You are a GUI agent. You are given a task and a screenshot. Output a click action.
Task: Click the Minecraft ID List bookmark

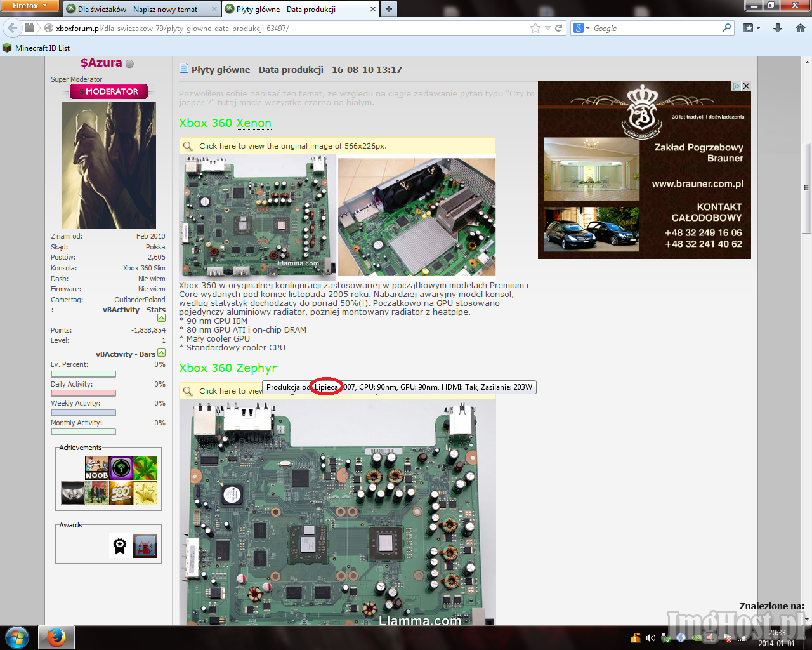[36, 48]
